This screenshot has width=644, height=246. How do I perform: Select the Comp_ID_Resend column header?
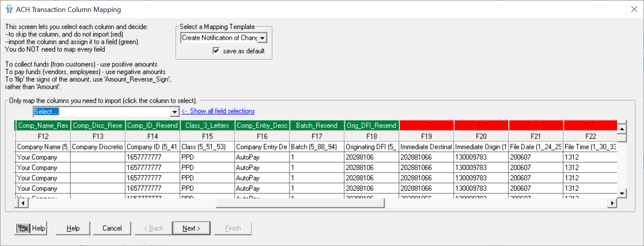click(x=153, y=126)
